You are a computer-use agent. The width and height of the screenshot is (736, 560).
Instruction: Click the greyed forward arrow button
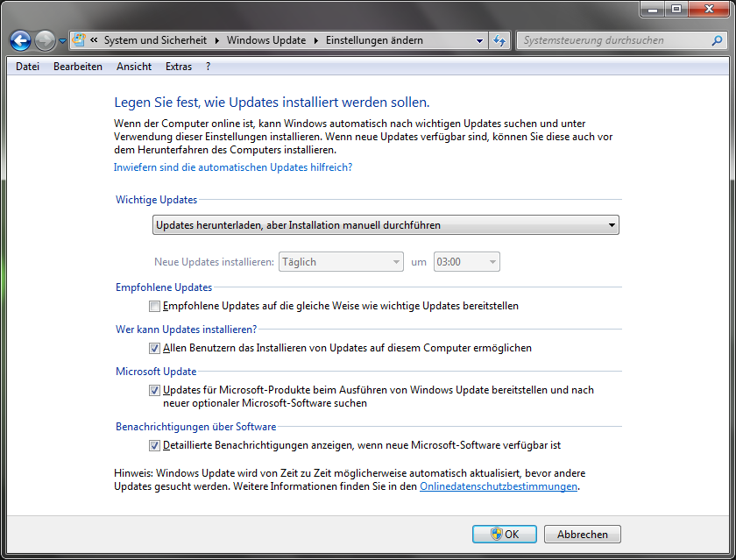pos(45,41)
